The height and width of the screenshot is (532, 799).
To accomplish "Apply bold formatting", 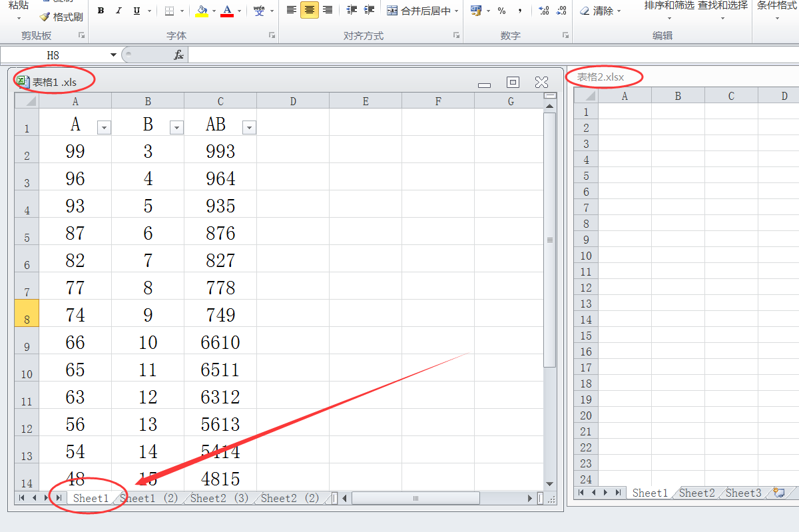I will (x=101, y=11).
